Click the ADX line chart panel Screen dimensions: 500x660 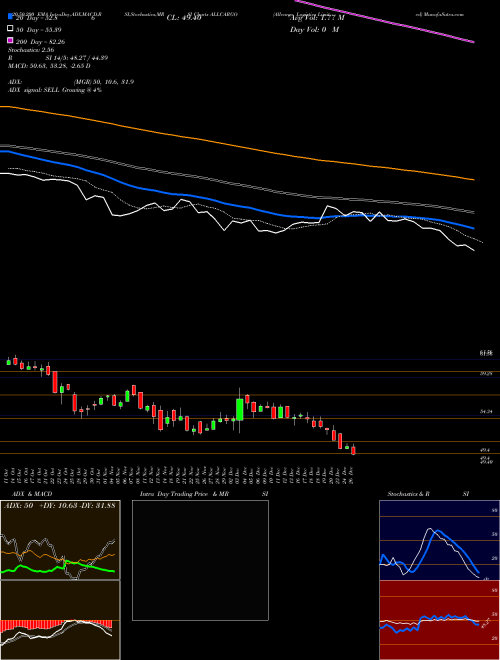point(60,540)
